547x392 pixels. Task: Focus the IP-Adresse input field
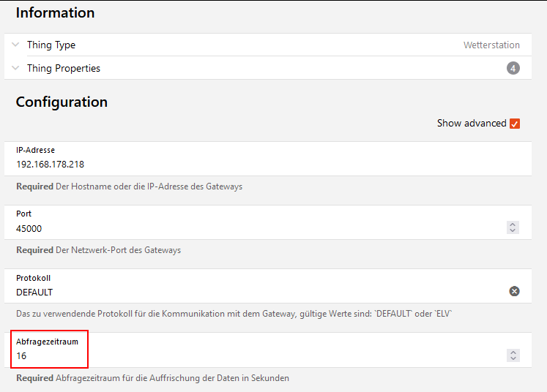220,165
